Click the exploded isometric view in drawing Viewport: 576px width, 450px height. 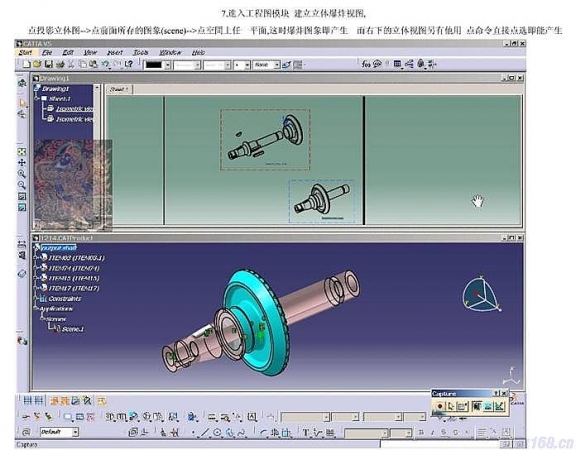(x=265, y=140)
